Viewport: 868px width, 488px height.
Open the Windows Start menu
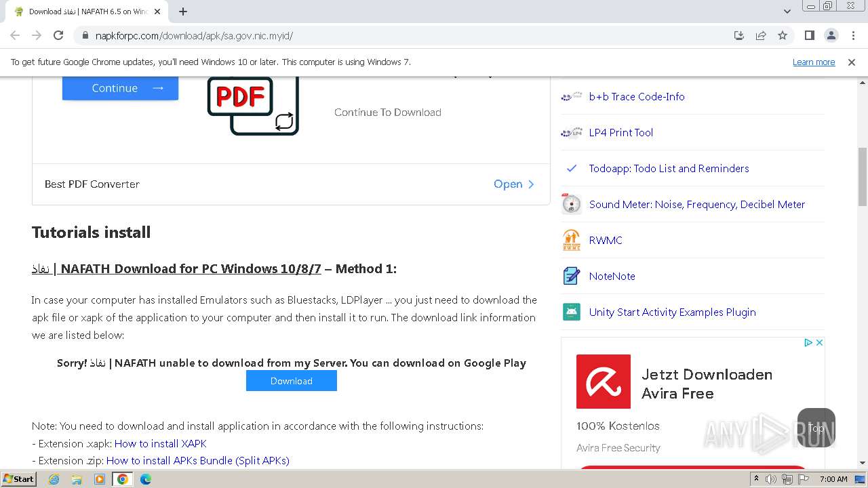19,479
